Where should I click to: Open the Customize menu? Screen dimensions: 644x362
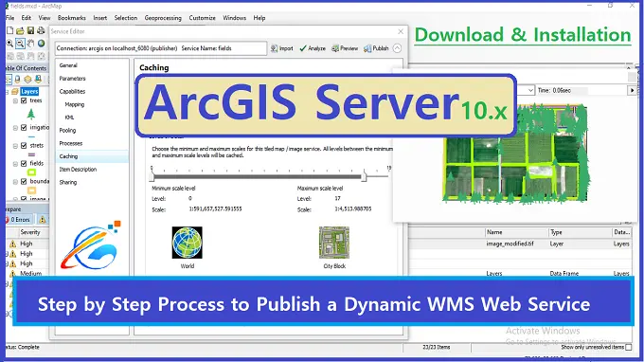(202, 18)
